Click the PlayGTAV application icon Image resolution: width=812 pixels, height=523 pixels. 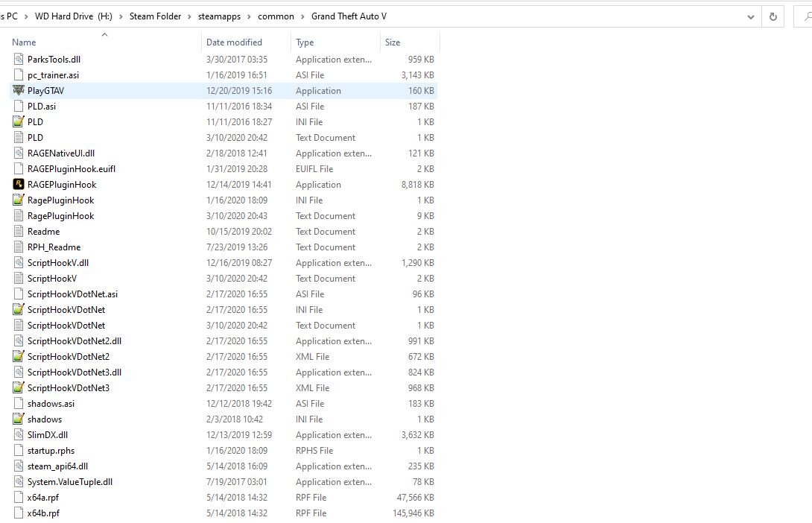(x=19, y=91)
